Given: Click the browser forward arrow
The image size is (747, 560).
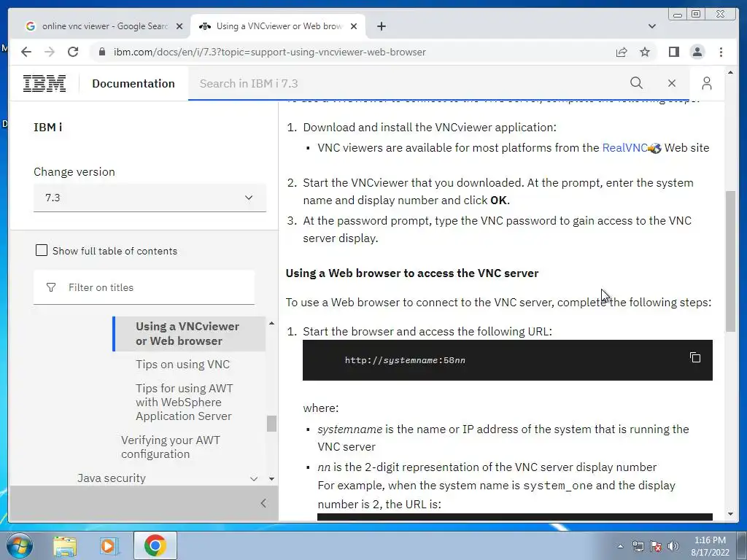Looking at the screenshot, I should point(50,52).
